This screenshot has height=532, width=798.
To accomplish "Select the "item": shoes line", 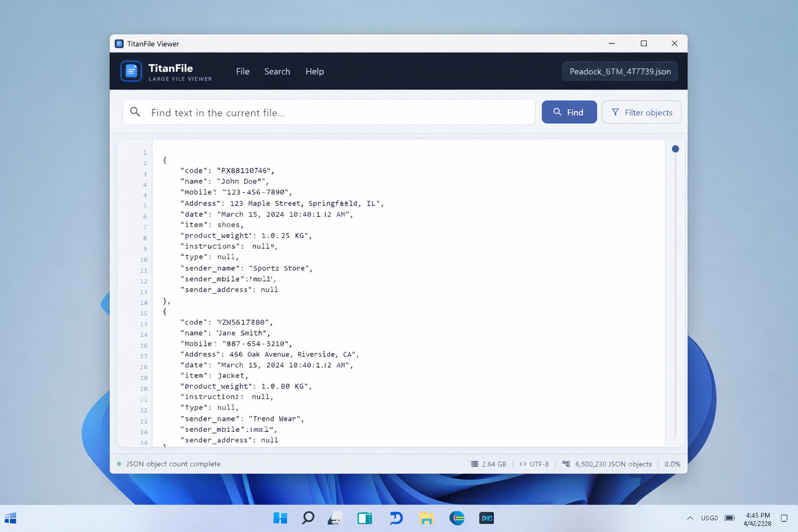I will (x=211, y=225).
